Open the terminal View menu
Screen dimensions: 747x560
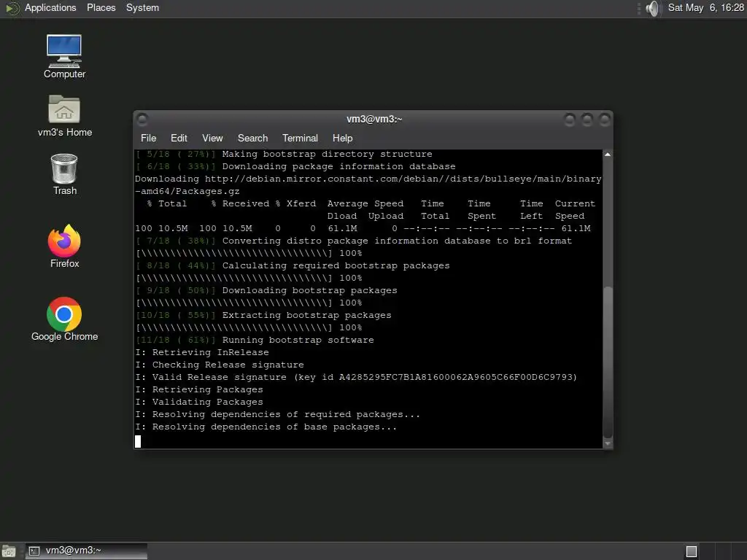coord(212,138)
